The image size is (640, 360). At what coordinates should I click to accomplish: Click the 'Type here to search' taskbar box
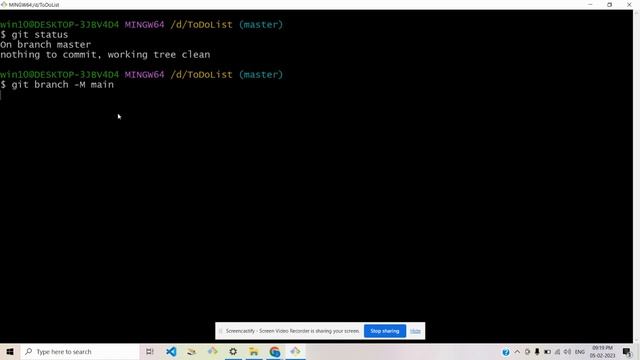coord(80,351)
